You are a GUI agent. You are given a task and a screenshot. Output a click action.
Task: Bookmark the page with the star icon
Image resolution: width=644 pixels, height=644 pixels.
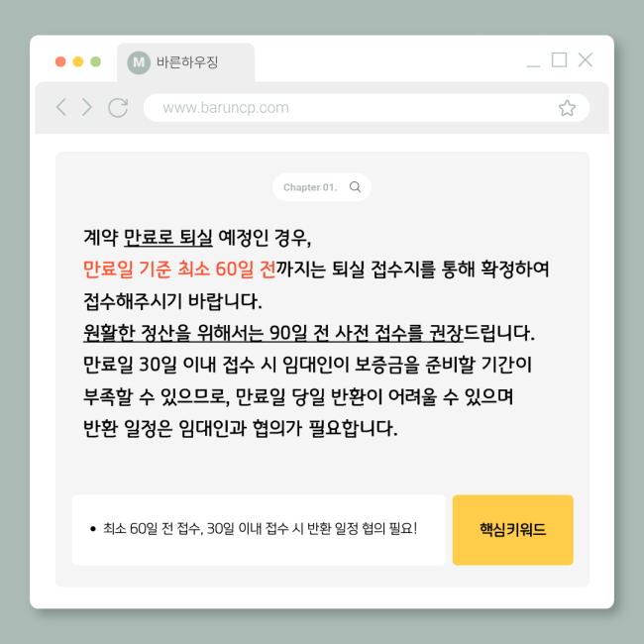pyautogui.click(x=567, y=108)
